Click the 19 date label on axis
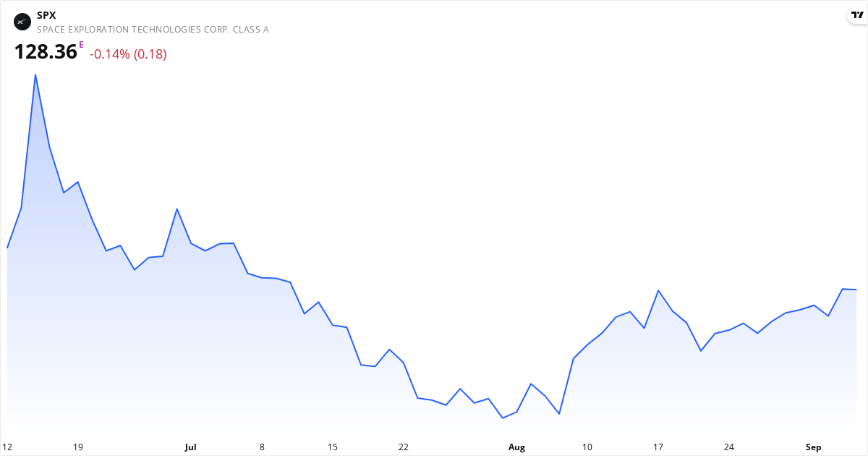Viewport: 868px width, 456px height. point(78,447)
